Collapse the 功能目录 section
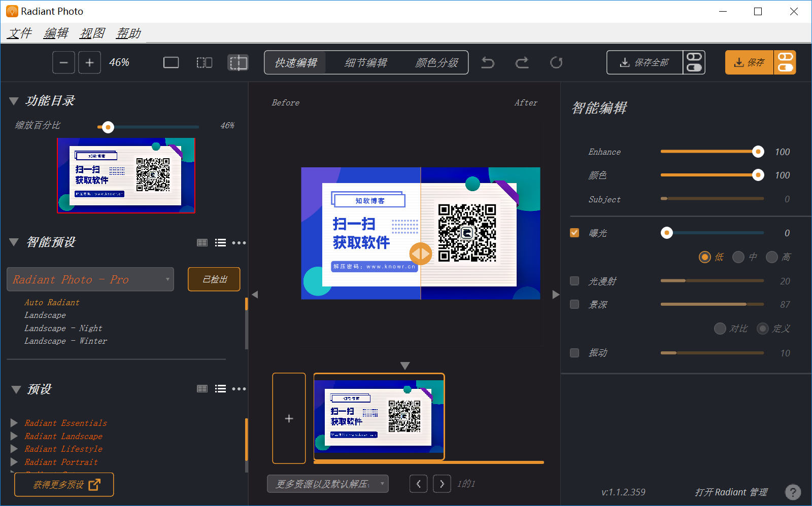This screenshot has height=506, width=812. tap(14, 101)
